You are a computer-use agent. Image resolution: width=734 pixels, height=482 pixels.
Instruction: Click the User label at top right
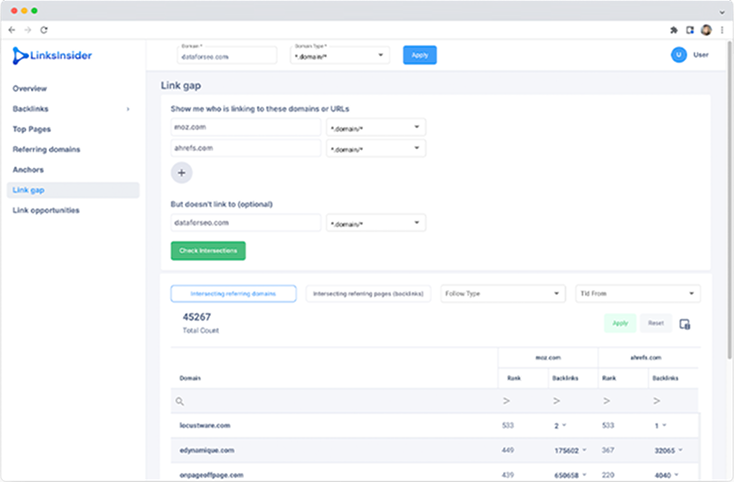click(701, 55)
